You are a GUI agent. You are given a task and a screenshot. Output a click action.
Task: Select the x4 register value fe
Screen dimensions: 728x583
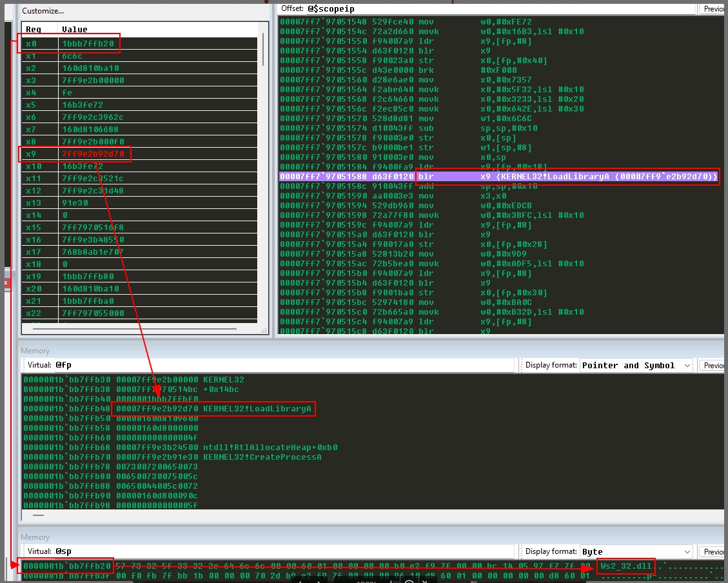[67, 92]
